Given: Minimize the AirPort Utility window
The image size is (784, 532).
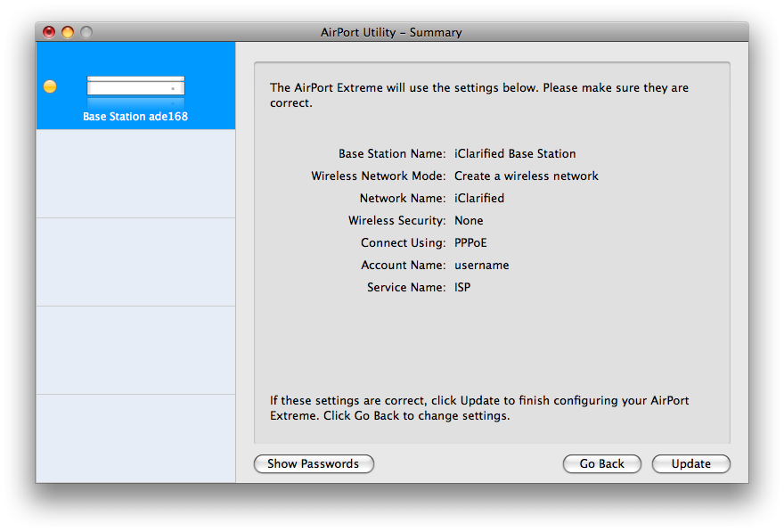Looking at the screenshot, I should click(x=68, y=33).
